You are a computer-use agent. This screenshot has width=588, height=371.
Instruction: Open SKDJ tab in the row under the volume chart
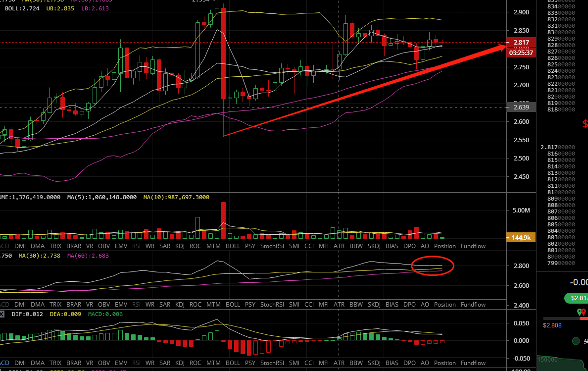[374, 246]
